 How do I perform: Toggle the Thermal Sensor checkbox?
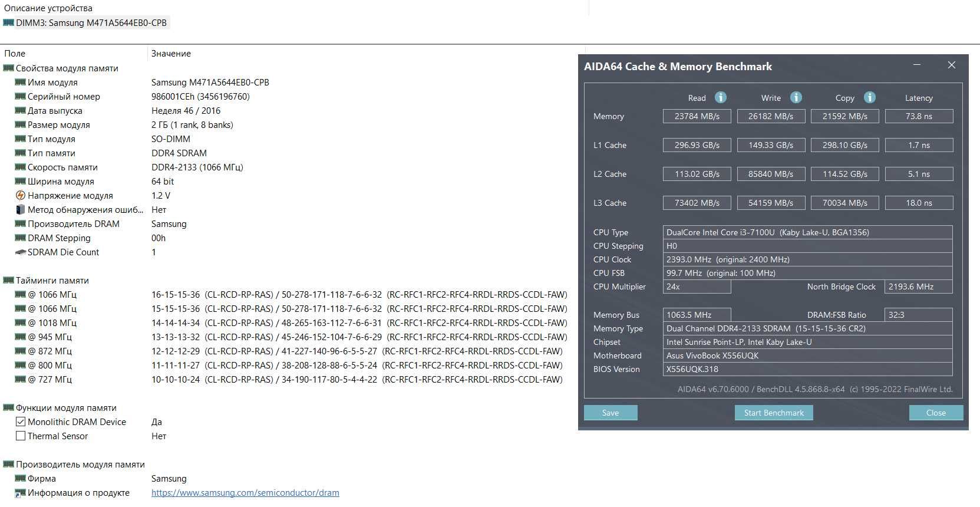click(x=21, y=436)
